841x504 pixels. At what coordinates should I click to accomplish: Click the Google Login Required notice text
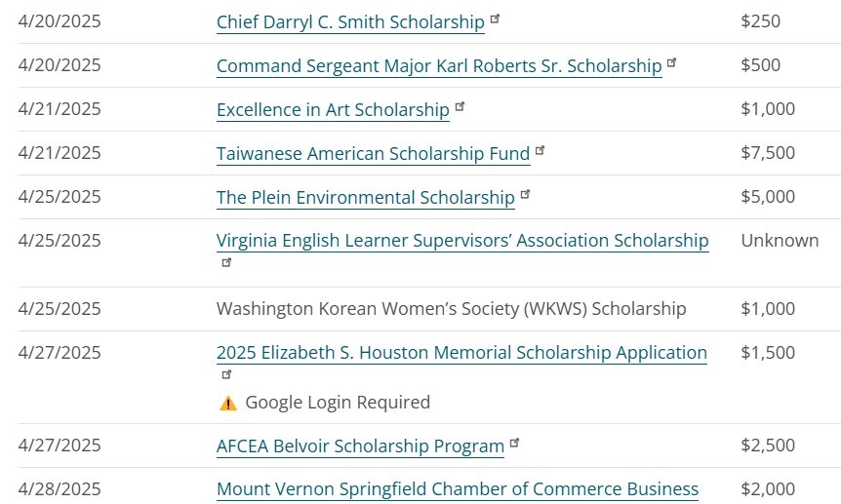click(x=338, y=403)
